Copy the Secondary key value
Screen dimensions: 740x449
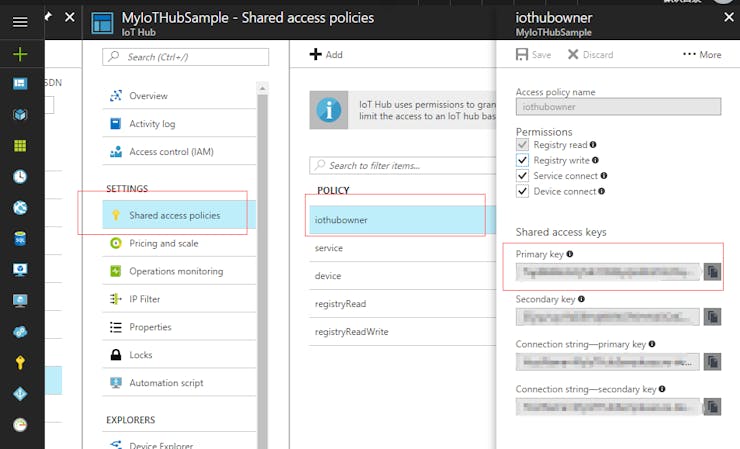click(x=712, y=317)
